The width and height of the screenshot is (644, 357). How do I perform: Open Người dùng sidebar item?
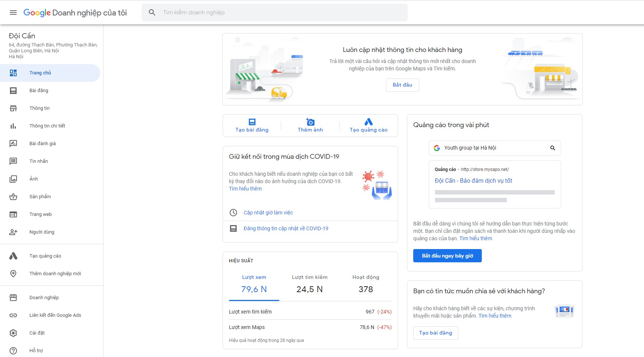[50, 232]
